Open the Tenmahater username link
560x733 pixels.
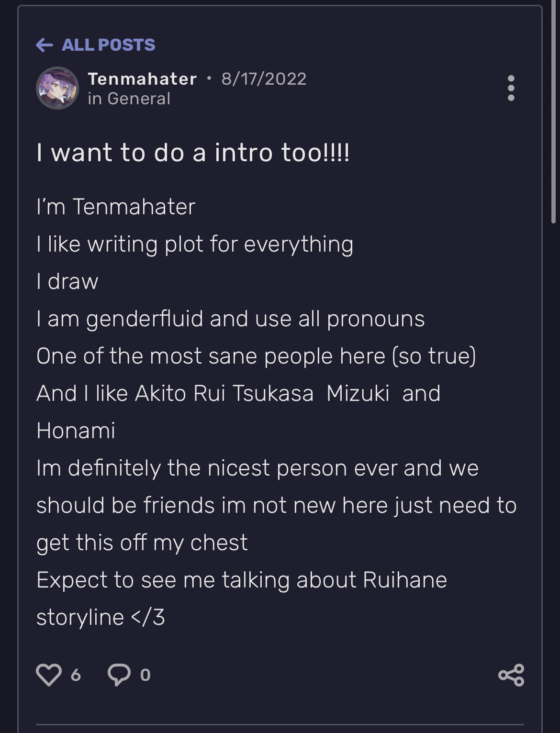click(142, 78)
